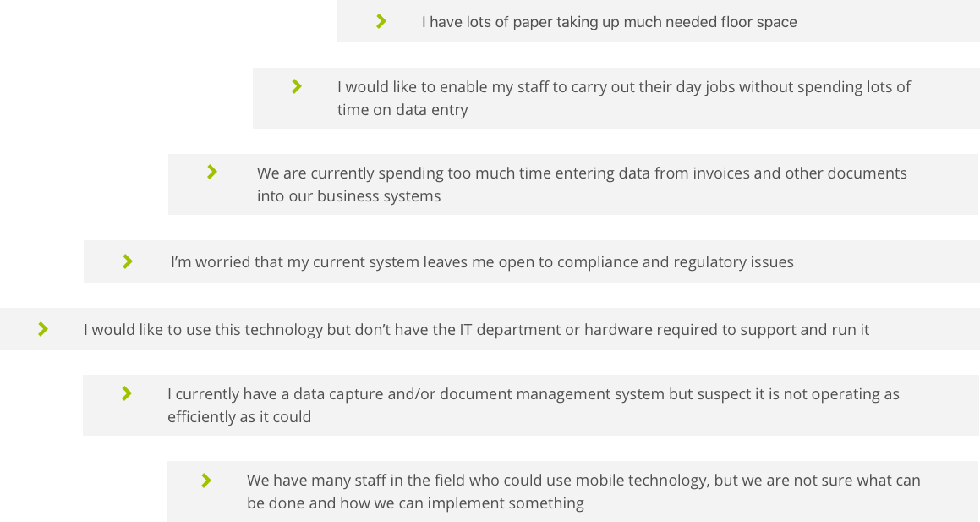Click 'time on data entry' second text line
This screenshot has height=522, width=980.
[402, 110]
